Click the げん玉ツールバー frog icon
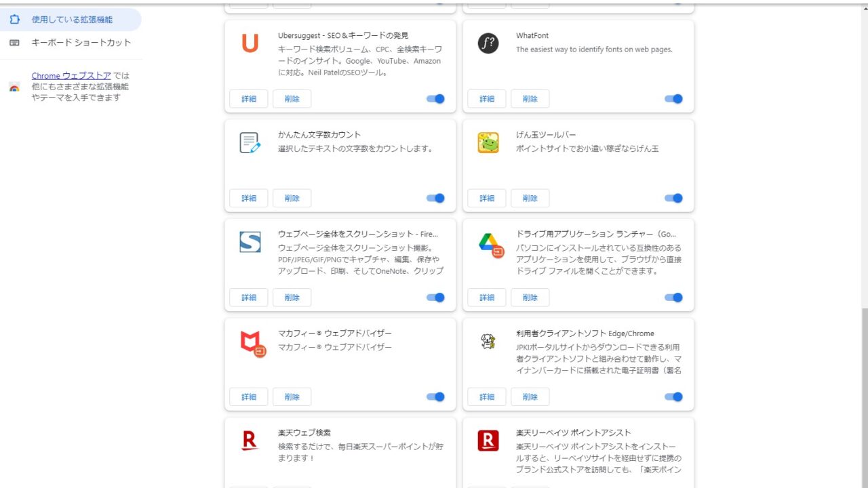This screenshot has height=488, width=868. pyautogui.click(x=488, y=143)
